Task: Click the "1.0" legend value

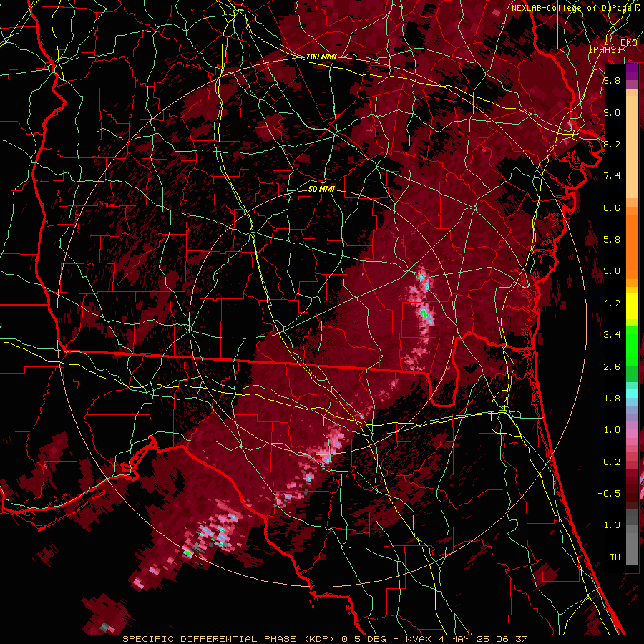Action: [612, 430]
